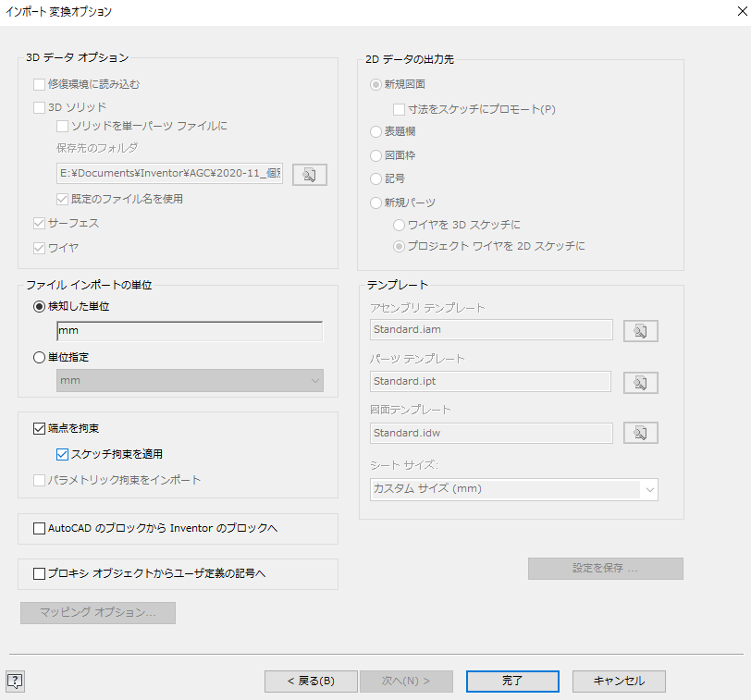
Task: Enable プロキシ オブジェクト symbol conversion
Action: [x=39, y=573]
